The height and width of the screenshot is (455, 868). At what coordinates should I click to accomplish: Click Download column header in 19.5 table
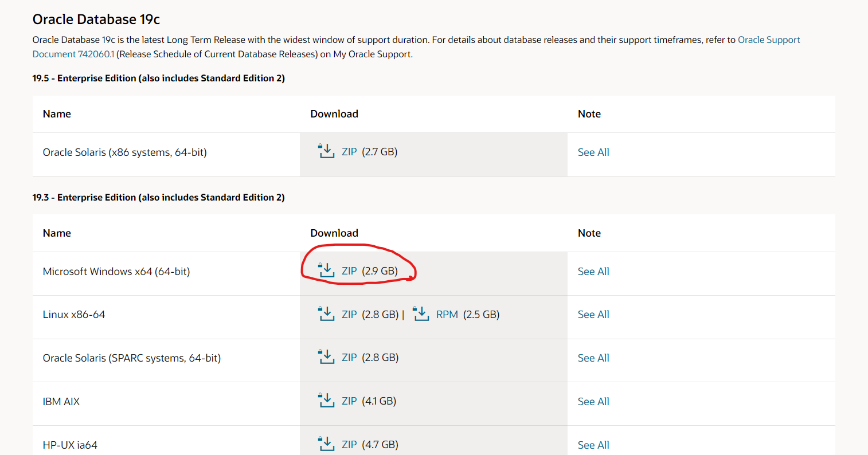334,114
